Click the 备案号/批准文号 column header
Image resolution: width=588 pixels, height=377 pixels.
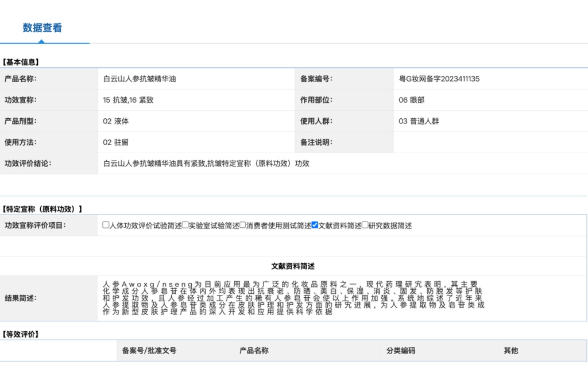pos(149,351)
